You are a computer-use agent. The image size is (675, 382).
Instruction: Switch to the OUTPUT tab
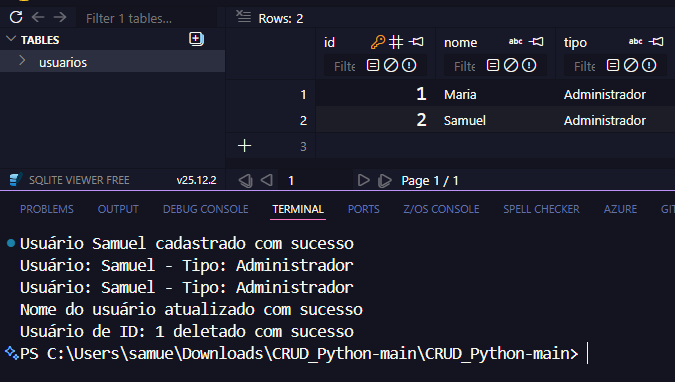(118, 209)
